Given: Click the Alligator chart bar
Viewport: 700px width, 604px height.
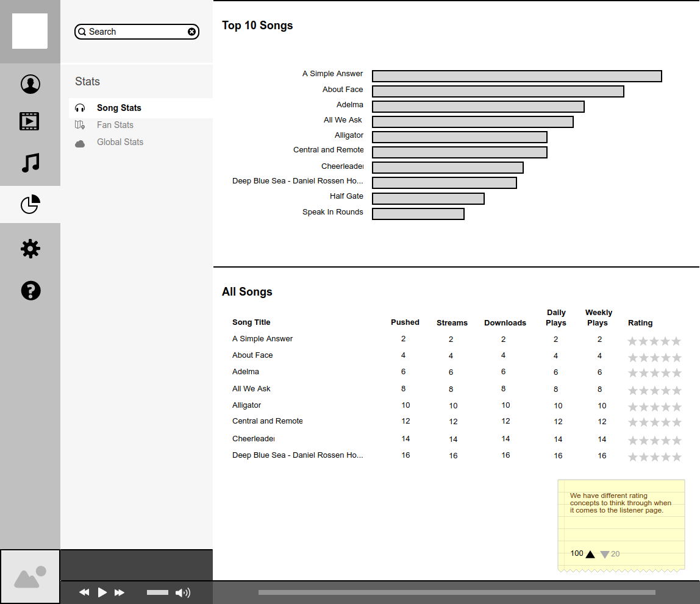Looking at the screenshot, I should [459, 137].
